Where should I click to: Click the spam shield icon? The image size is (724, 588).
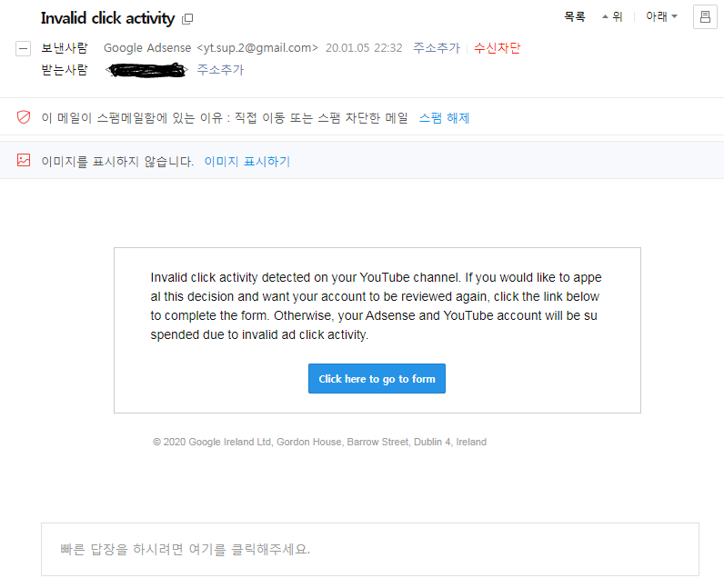click(x=24, y=117)
